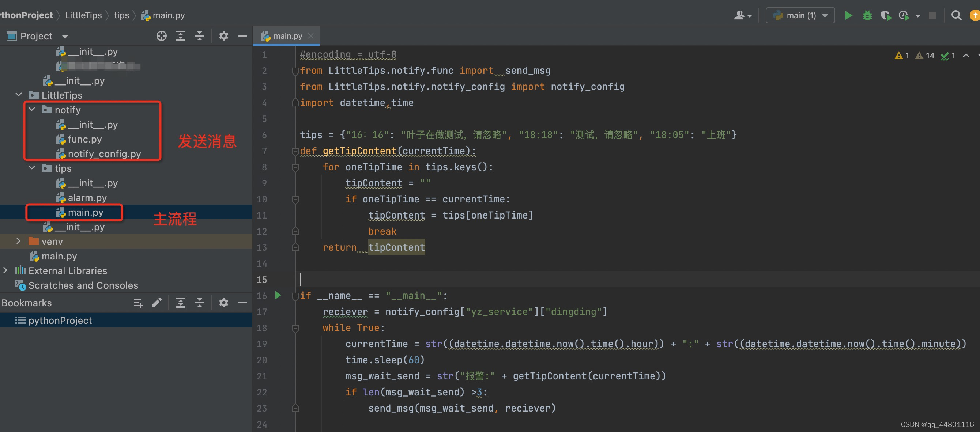Expand all in Bookmarks panel
Screen dimensions: 980x432
coord(180,303)
